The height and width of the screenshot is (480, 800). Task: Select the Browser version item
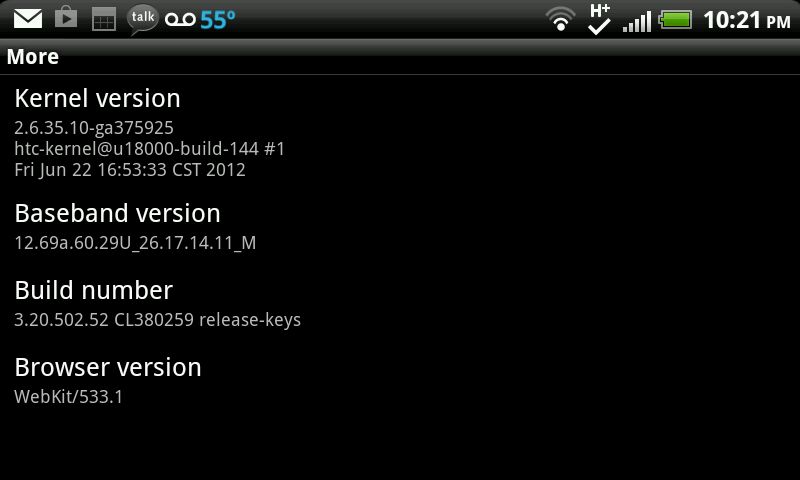[x=400, y=382]
